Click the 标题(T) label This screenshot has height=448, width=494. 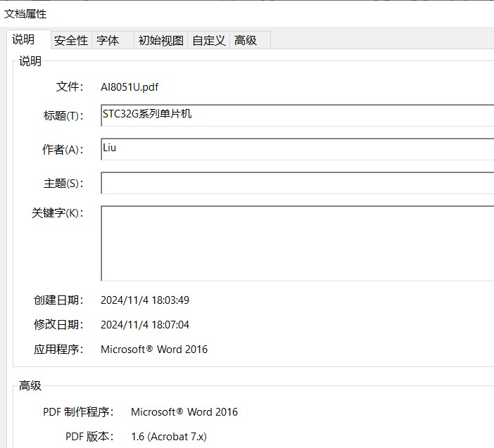tap(63, 115)
